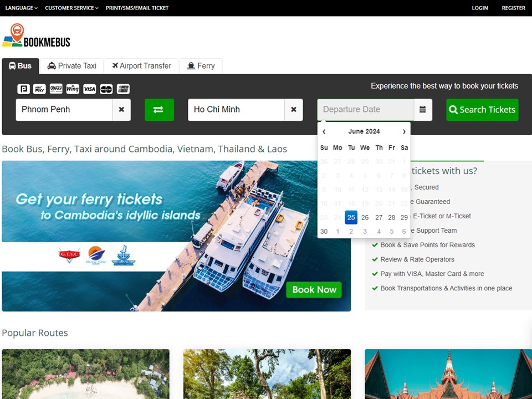This screenshot has width=532, height=399.
Task: Expand the Customer Service menu
Action: coord(71,8)
